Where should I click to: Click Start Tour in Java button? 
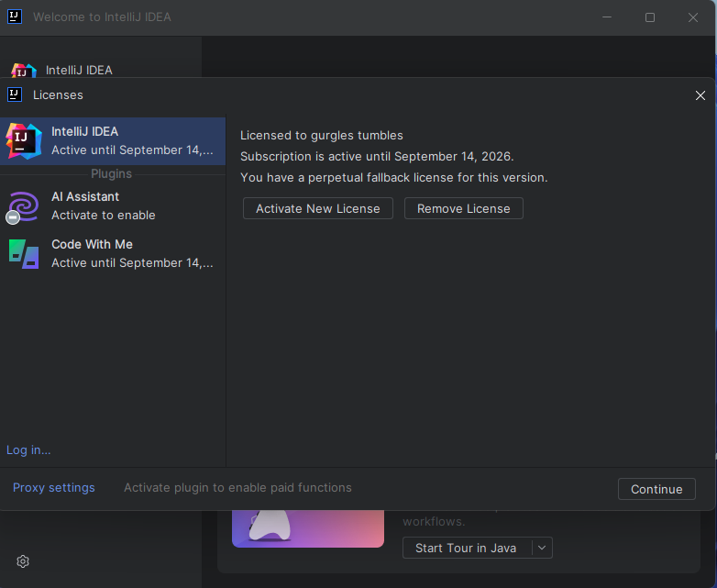(x=466, y=548)
